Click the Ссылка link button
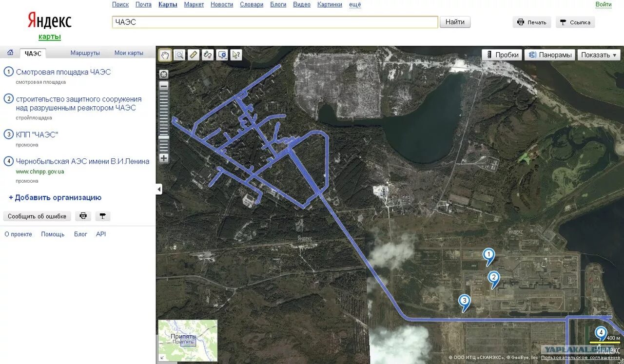This screenshot has width=624, height=364. [575, 22]
